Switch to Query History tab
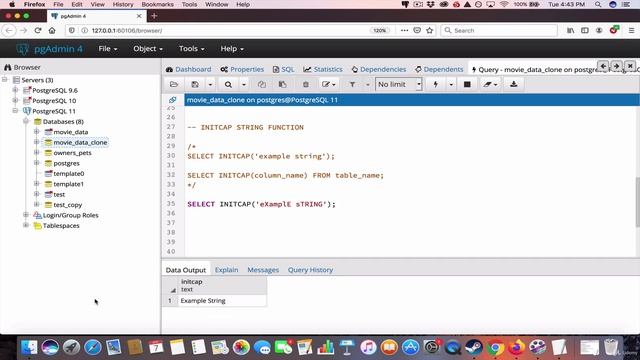This screenshot has width=640, height=360. pyautogui.click(x=310, y=270)
